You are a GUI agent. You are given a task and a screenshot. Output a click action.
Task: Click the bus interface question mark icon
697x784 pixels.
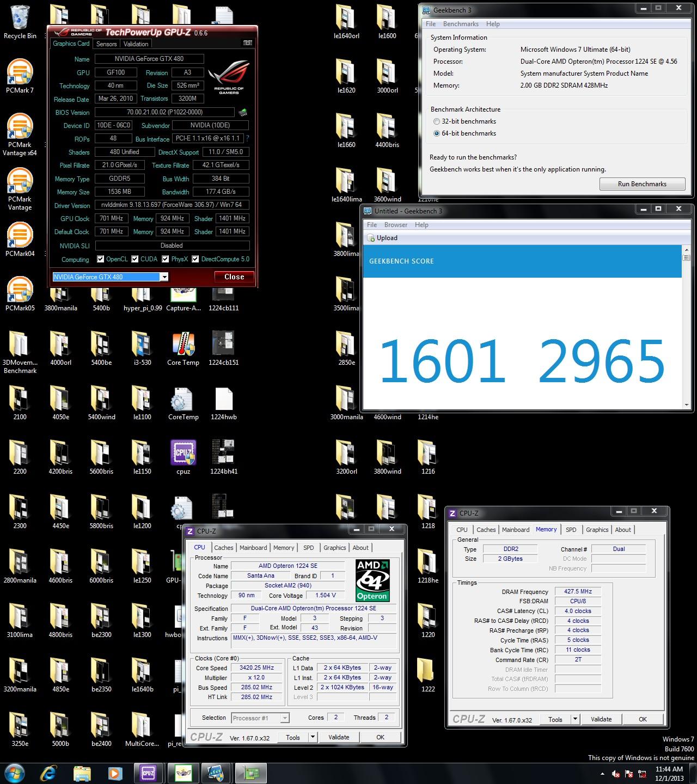tap(248, 138)
